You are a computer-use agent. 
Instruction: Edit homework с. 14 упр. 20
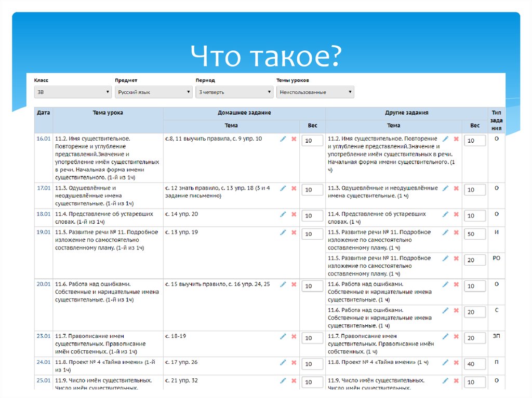pos(283,214)
